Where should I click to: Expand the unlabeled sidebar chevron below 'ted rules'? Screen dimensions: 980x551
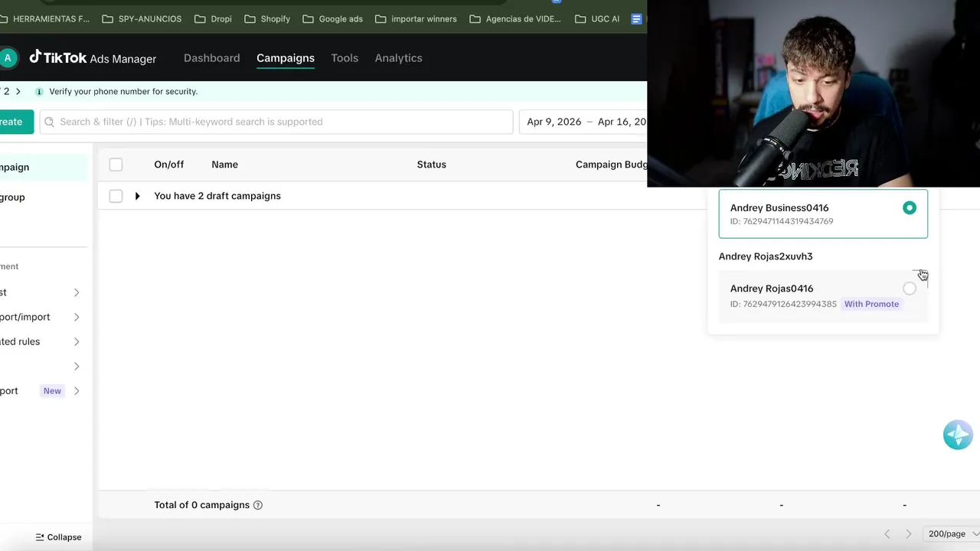click(x=77, y=367)
